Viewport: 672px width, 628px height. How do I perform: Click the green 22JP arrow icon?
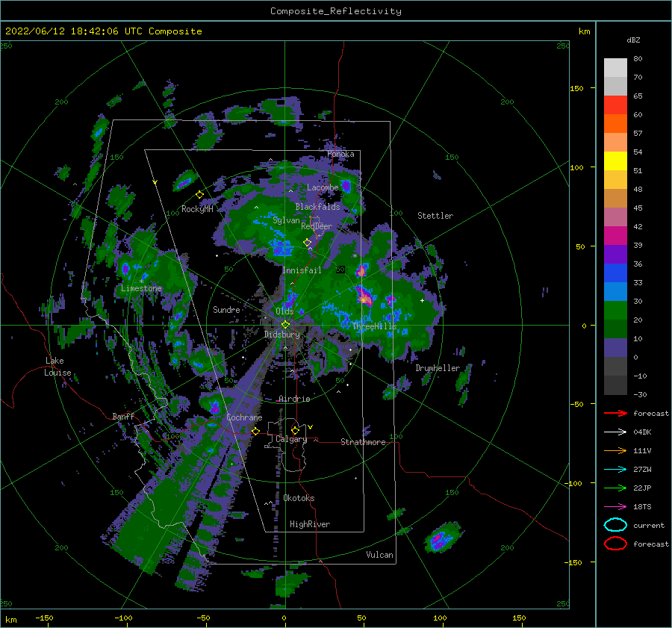click(615, 488)
